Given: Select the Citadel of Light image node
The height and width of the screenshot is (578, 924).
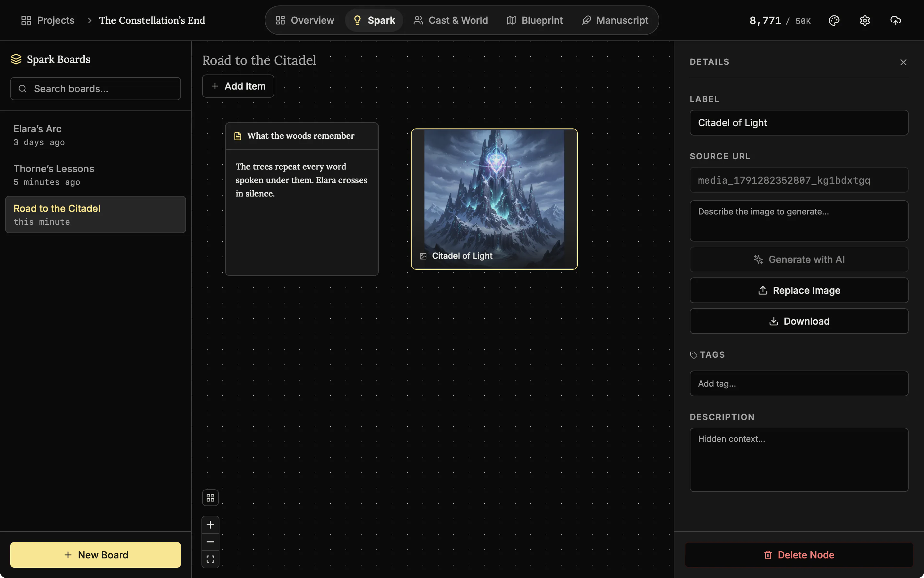Looking at the screenshot, I should [494, 199].
